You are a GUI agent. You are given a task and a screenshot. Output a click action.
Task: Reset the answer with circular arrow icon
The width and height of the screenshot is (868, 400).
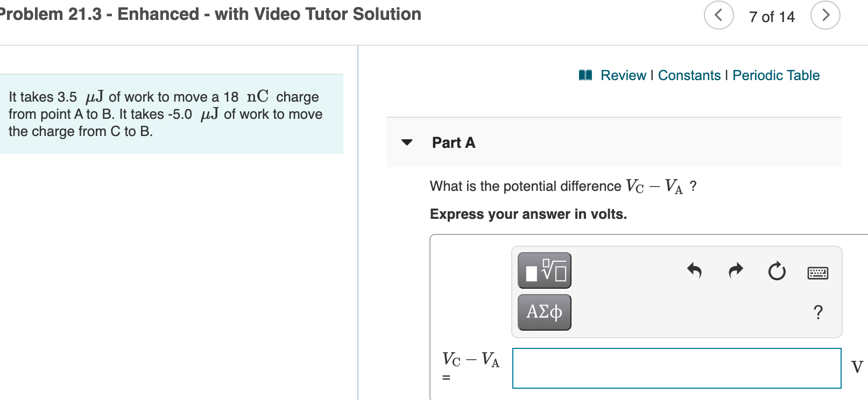pos(777,271)
